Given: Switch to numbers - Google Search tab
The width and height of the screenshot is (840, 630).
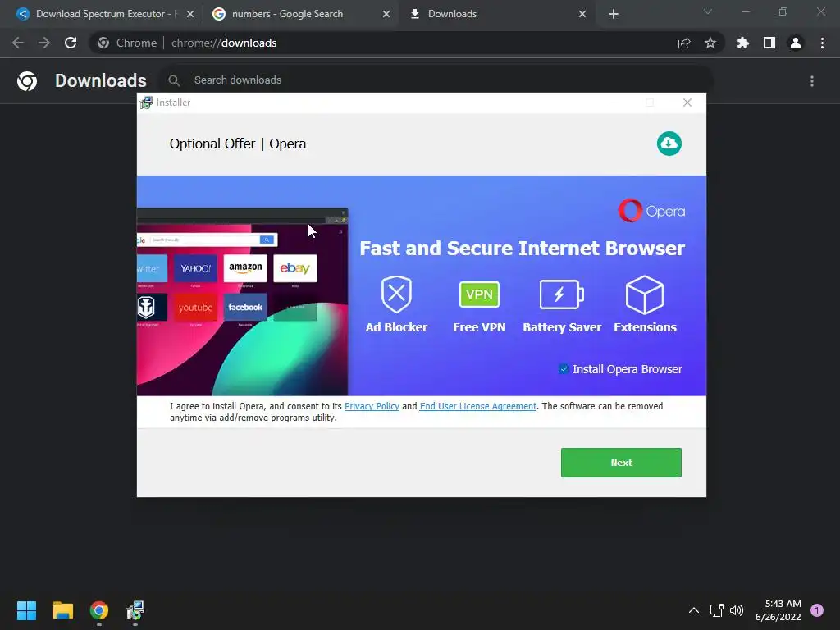Looking at the screenshot, I should [x=300, y=14].
